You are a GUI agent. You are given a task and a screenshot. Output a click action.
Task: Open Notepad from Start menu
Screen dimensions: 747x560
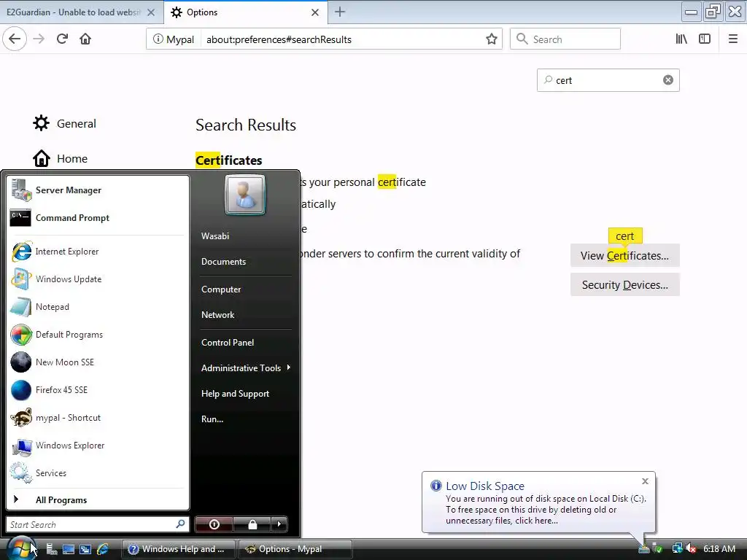tap(98, 307)
